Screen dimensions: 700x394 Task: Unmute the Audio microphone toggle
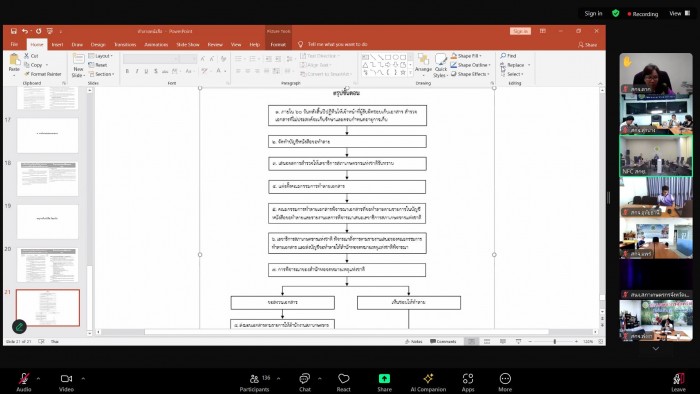point(24,378)
